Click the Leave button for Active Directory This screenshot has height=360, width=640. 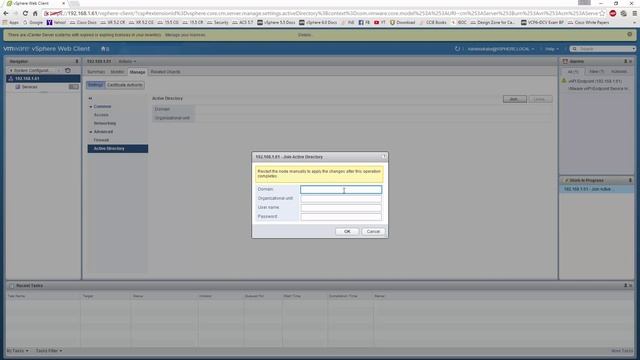[539, 99]
